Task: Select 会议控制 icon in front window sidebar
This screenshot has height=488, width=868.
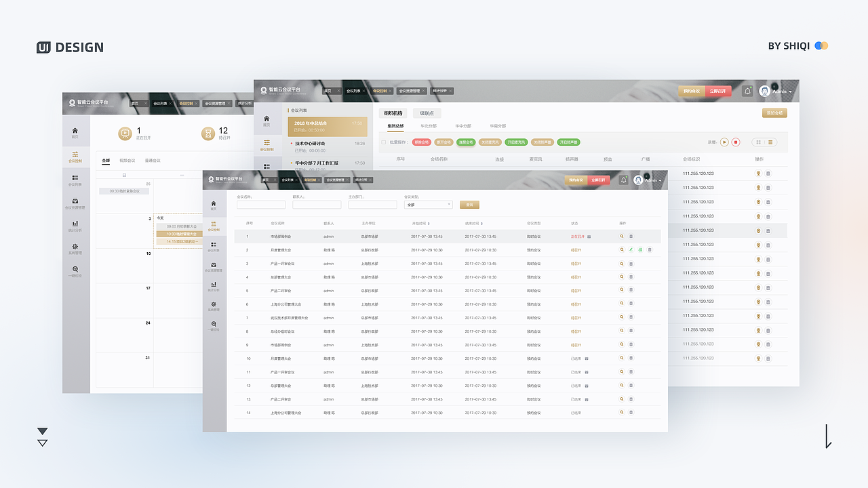Action: coord(214,224)
